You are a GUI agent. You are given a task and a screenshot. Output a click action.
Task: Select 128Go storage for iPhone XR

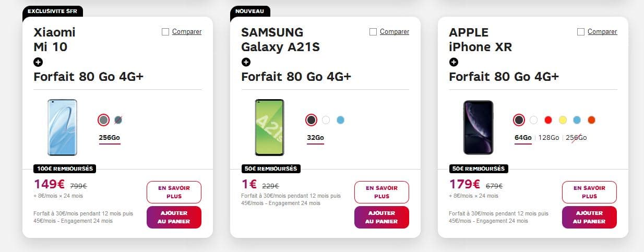pos(548,138)
